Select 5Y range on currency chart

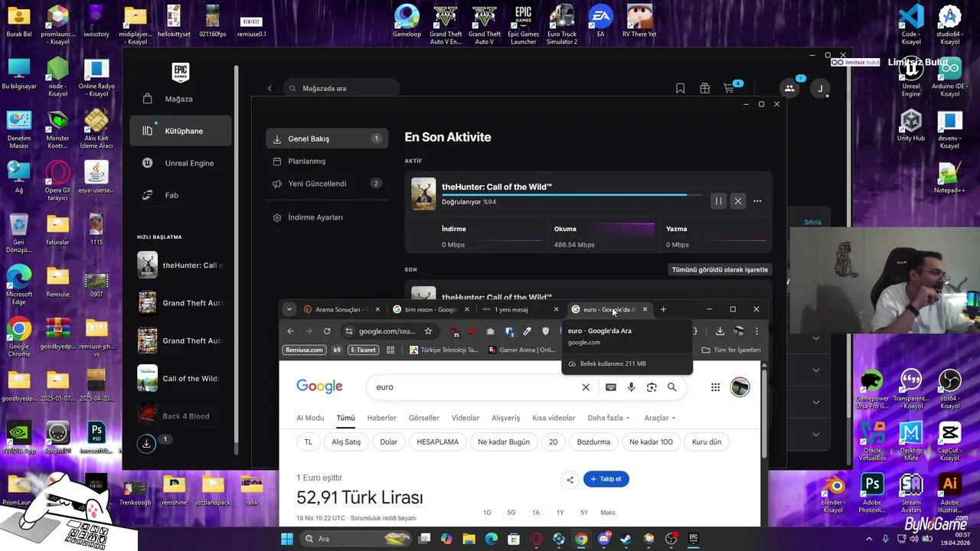point(584,513)
